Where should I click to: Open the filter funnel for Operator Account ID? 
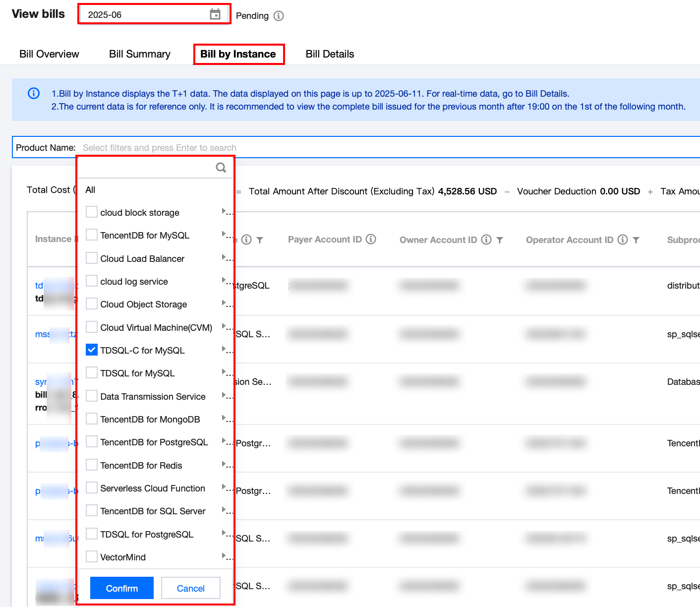(x=636, y=240)
